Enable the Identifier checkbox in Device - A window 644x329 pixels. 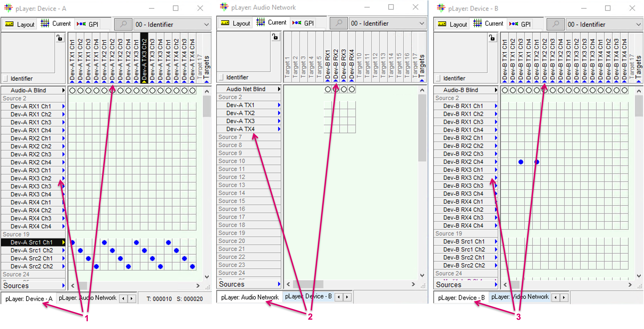point(5,78)
